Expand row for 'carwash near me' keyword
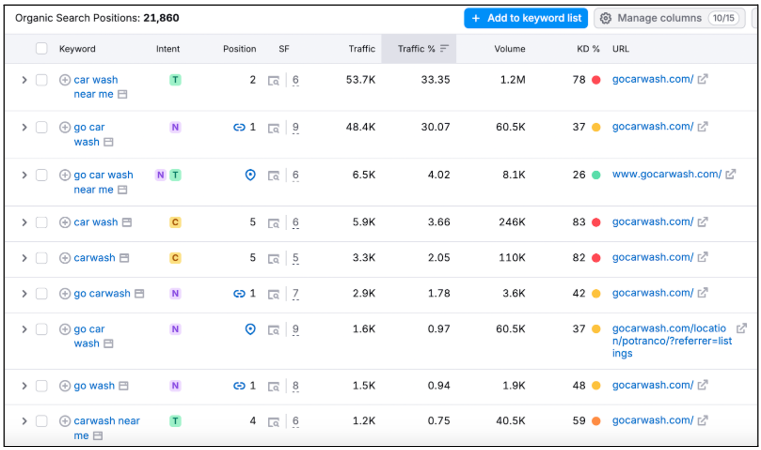The image size is (761, 450). (24, 422)
